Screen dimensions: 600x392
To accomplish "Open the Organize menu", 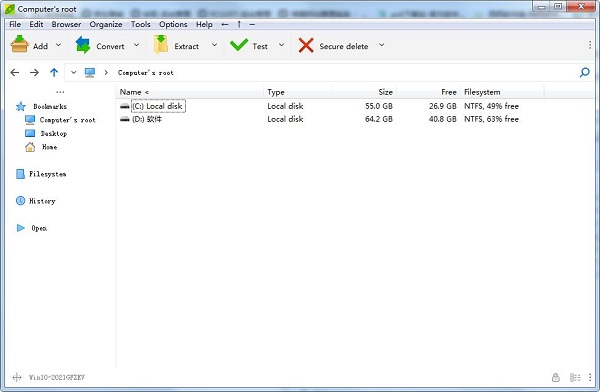I will [106, 24].
